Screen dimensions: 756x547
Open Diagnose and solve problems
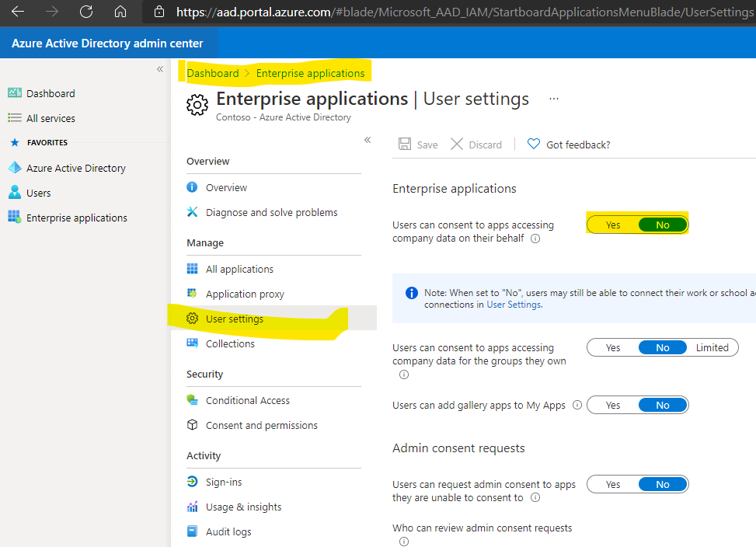(x=271, y=213)
